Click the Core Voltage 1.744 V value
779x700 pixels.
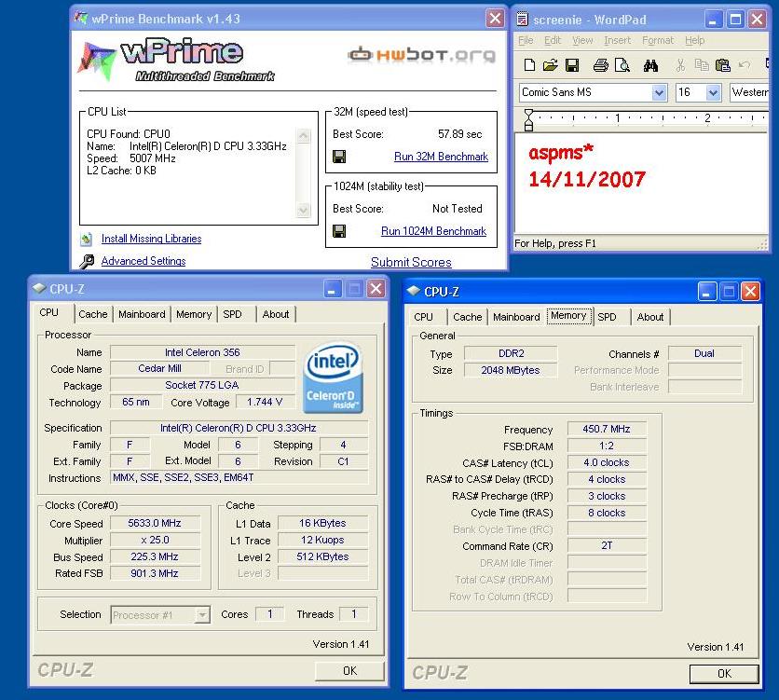click(x=265, y=402)
